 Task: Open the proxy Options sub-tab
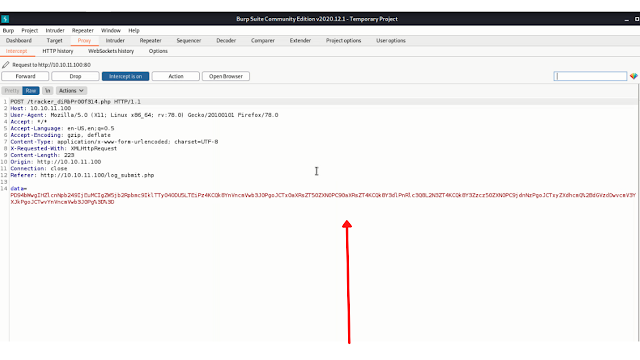(158, 51)
